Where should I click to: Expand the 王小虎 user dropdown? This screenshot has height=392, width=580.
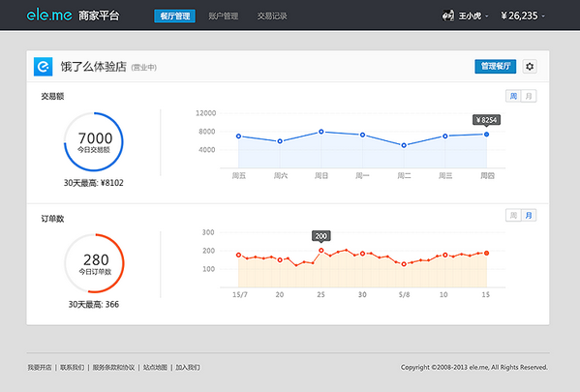point(473,15)
